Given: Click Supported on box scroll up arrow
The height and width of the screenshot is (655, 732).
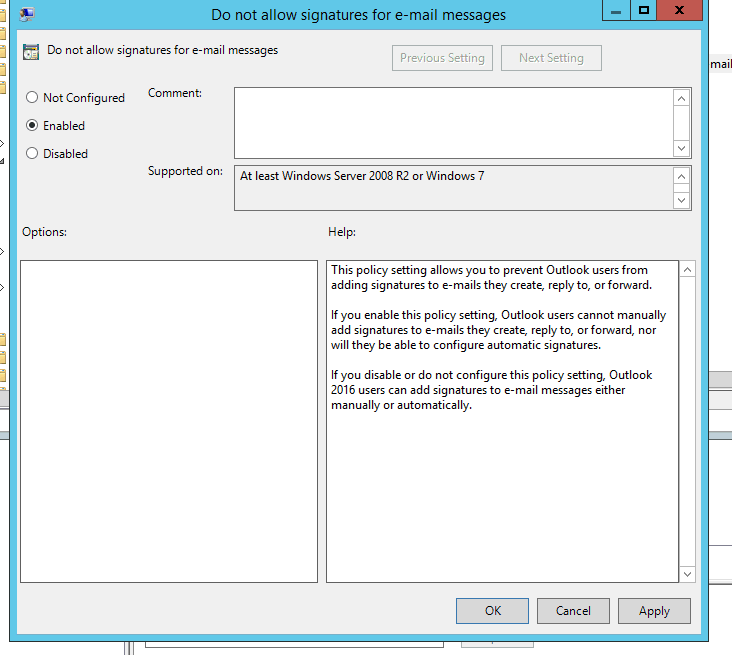Looking at the screenshot, I should (682, 176).
